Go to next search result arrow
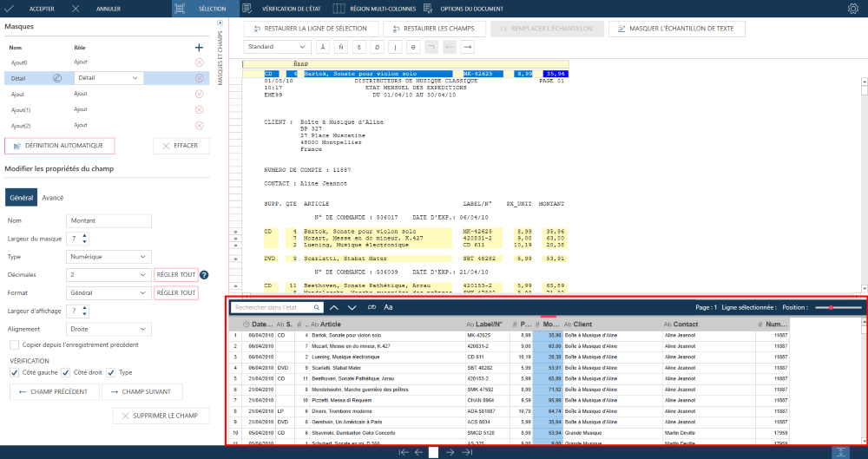The height and width of the screenshot is (459, 868). click(x=352, y=307)
